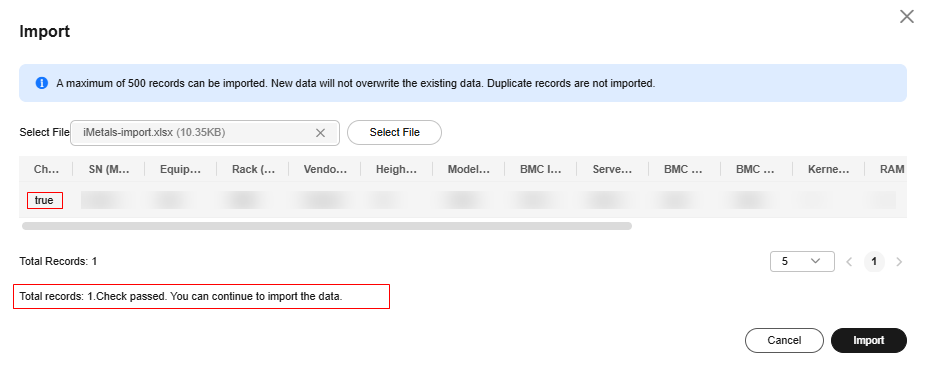Cancel the import
Screen dimensions: 928x375
(784, 340)
